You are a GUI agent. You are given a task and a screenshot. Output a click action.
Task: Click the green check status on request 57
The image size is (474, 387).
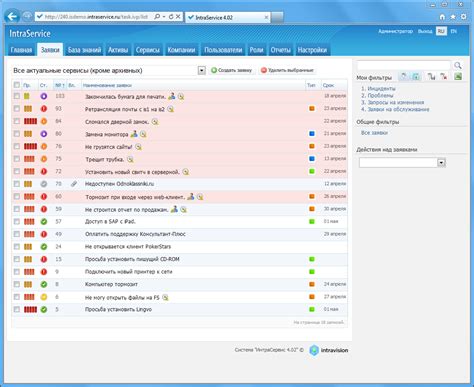coord(44,222)
